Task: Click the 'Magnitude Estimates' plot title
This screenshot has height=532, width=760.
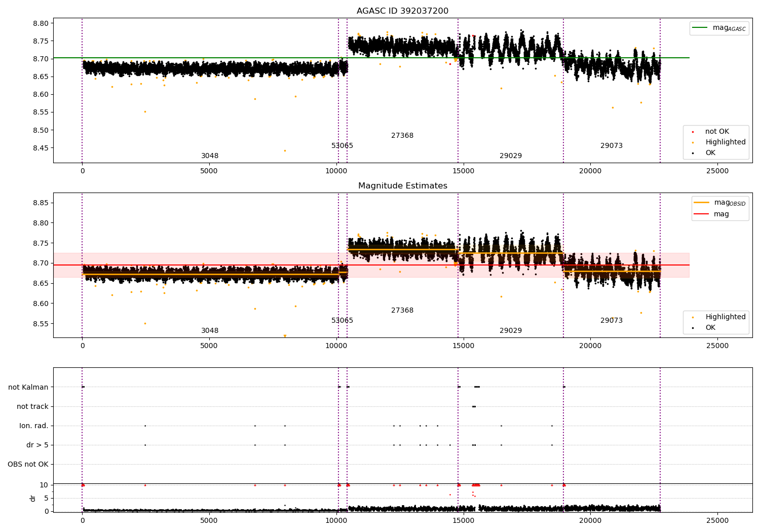Action: point(402,186)
